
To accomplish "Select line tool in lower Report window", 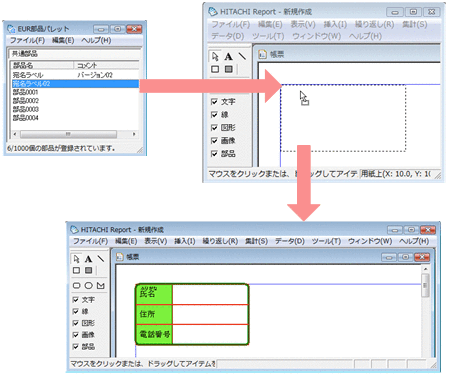I will coord(100,258).
